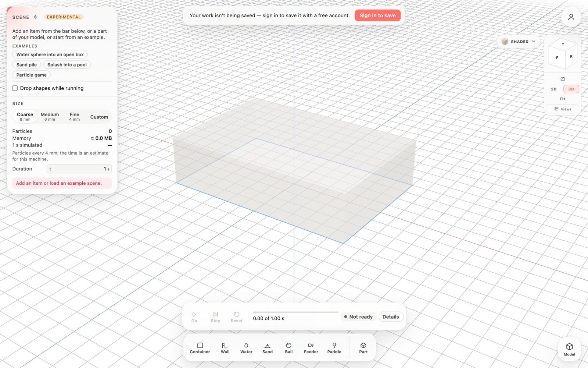This screenshot has height=368, width=588.
Task: Select Custom particle size
Action: point(99,117)
